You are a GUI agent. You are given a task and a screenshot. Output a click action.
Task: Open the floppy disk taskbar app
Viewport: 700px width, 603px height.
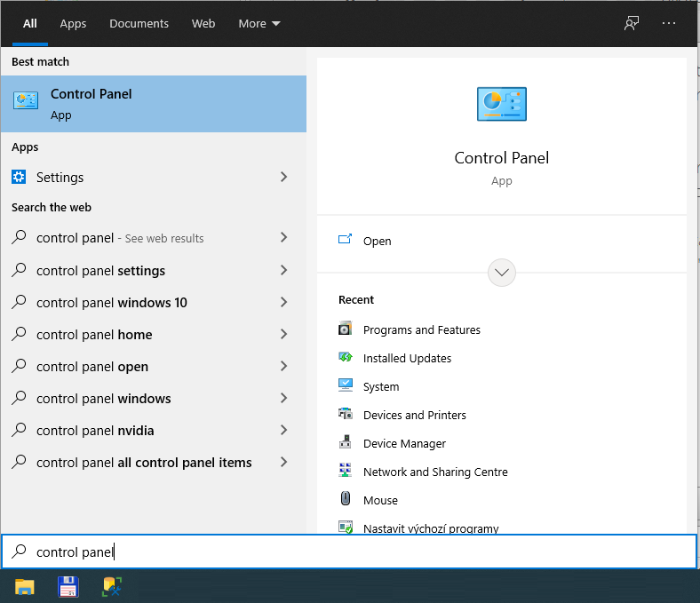[68, 587]
